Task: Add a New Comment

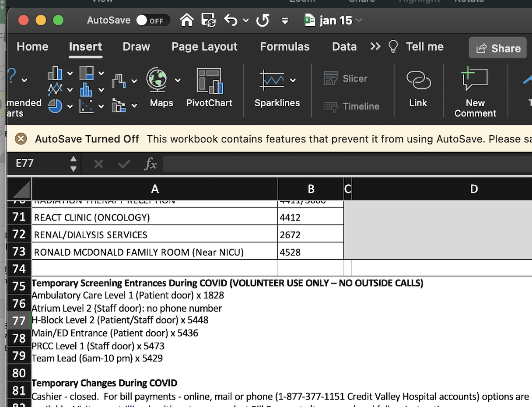Action: [x=475, y=93]
